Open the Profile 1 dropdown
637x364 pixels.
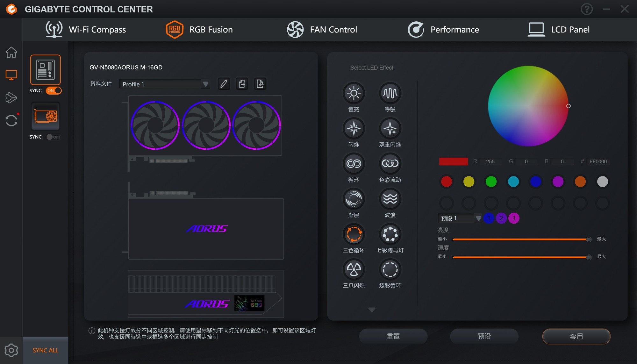coord(205,84)
